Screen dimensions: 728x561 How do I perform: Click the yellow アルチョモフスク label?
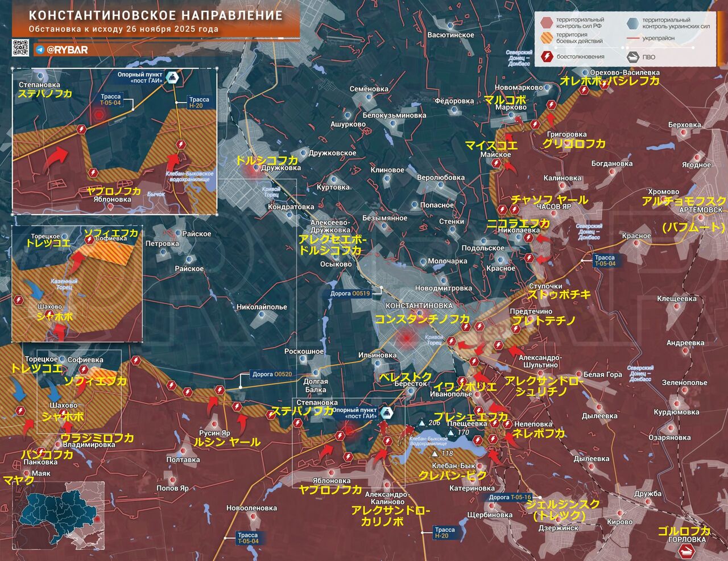tap(684, 201)
